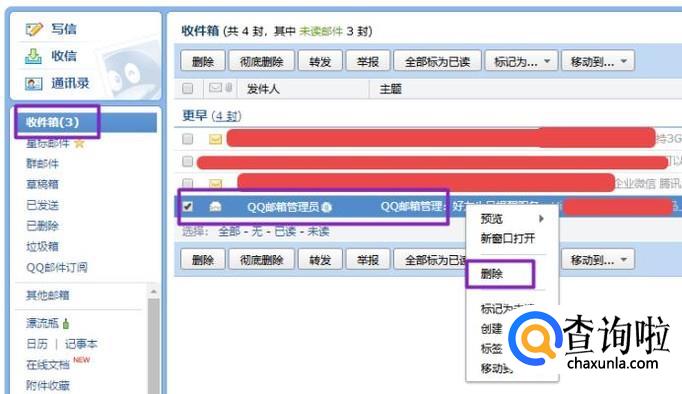
Task: Choose 新窗口打开 in the context menu
Action: 508,238
